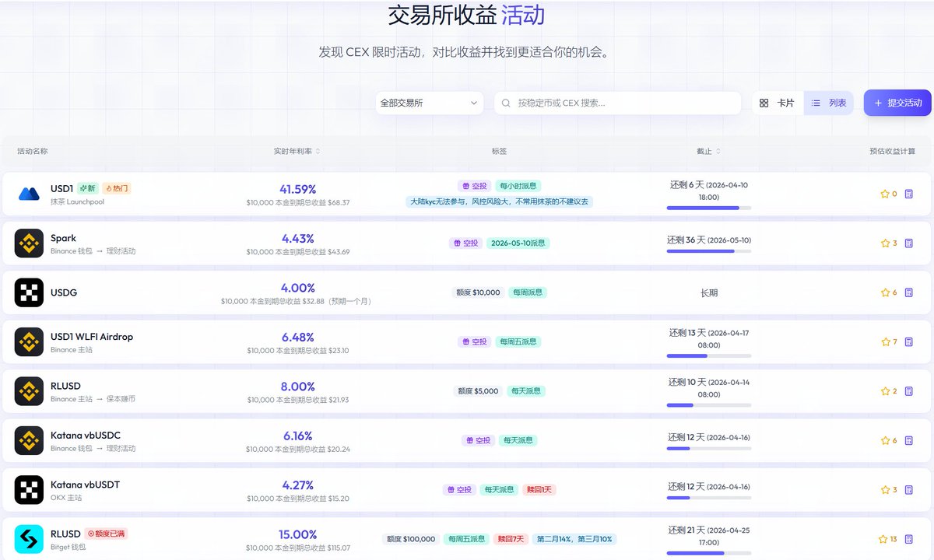Star the Katana vbUSDC activity
The width and height of the screenshot is (934, 560).
[x=885, y=440]
